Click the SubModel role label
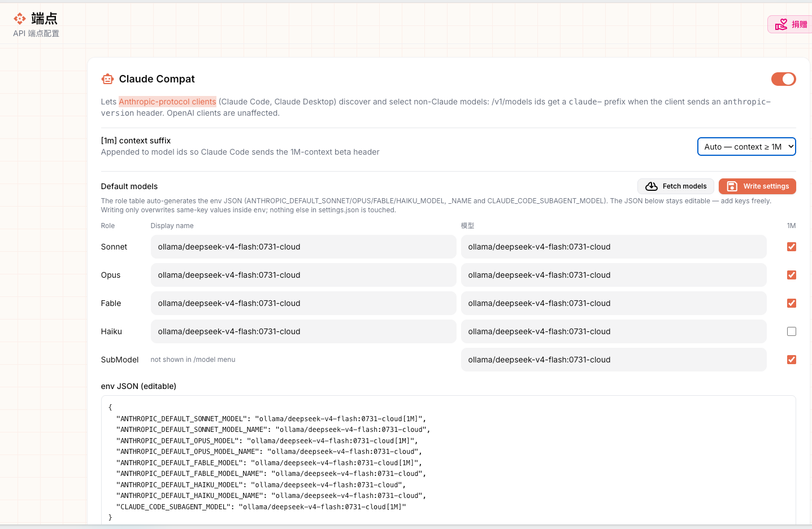Screen dimensions: 812x529 click(120, 360)
